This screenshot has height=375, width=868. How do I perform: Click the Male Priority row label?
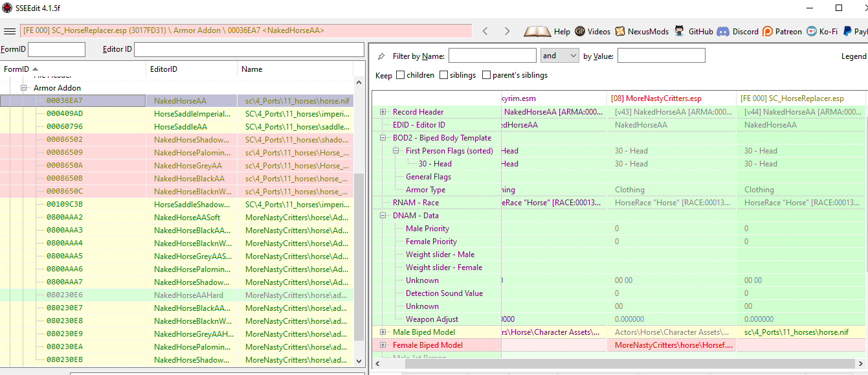[427, 229]
